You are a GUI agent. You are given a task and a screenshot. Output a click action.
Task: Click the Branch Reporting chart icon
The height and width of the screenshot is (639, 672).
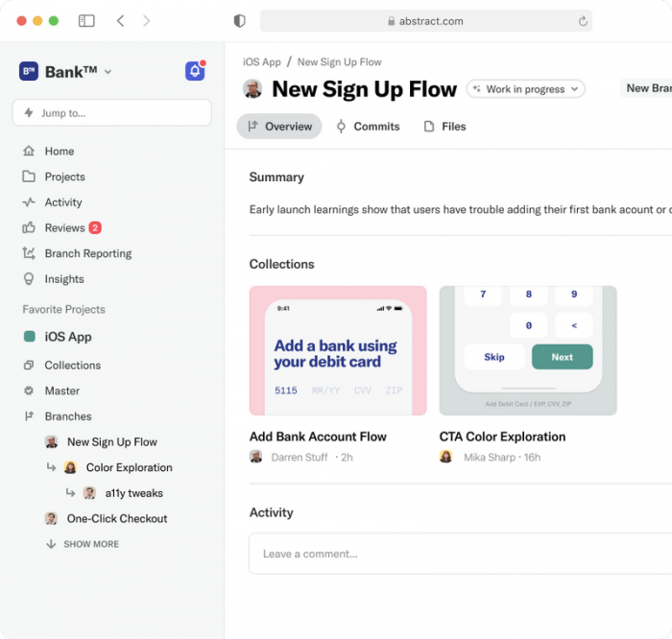(x=29, y=253)
